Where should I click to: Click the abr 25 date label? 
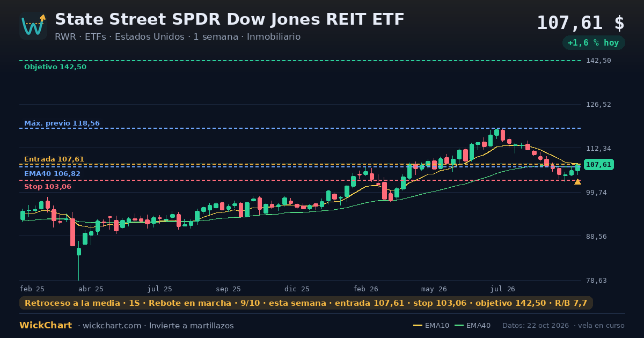[x=91, y=289]
